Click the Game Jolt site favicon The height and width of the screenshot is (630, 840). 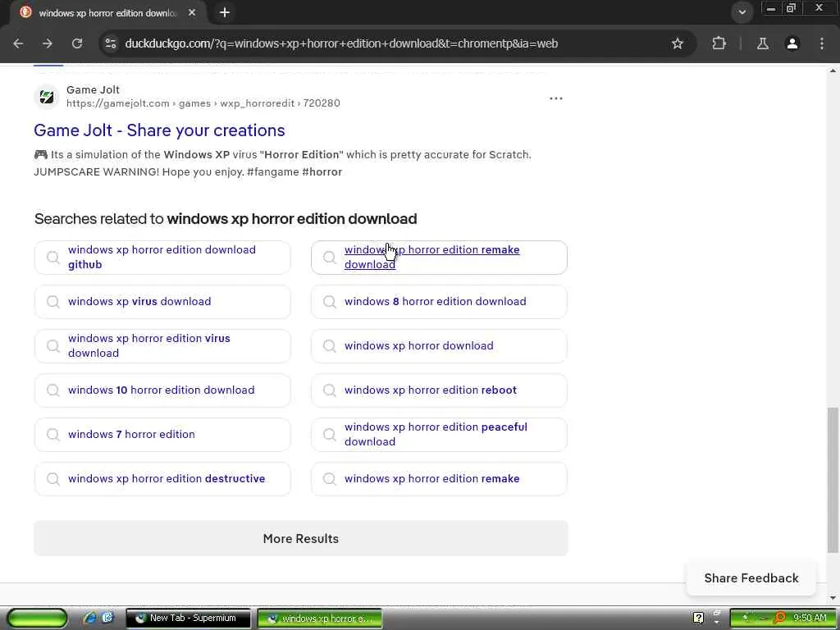coord(47,97)
